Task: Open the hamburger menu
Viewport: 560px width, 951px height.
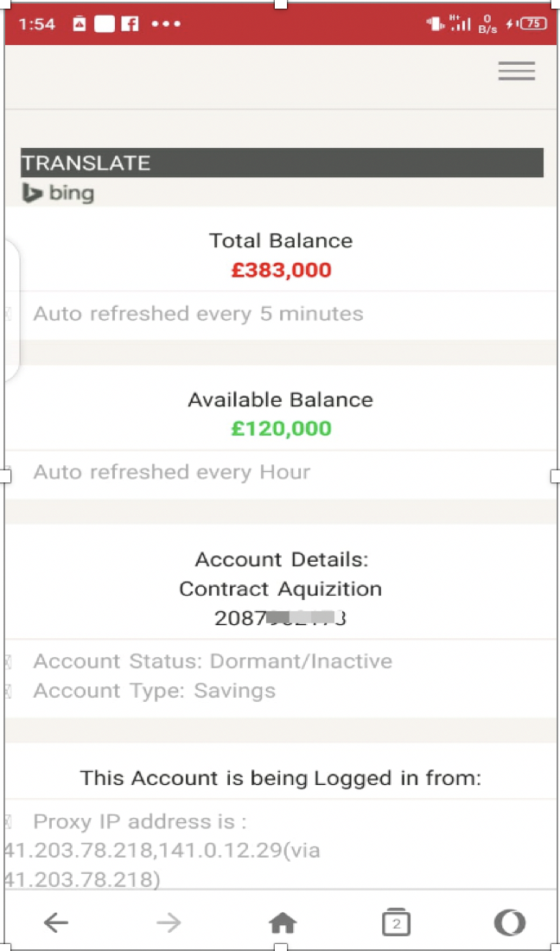Action: coord(517,71)
